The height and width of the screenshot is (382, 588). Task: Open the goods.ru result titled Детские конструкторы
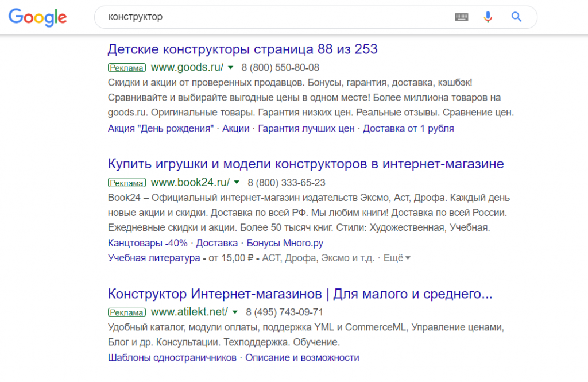pos(242,49)
